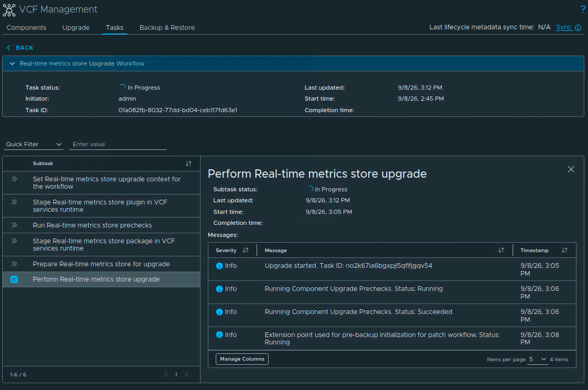Select Perform Real-time metrics store upgrade row

(101, 279)
